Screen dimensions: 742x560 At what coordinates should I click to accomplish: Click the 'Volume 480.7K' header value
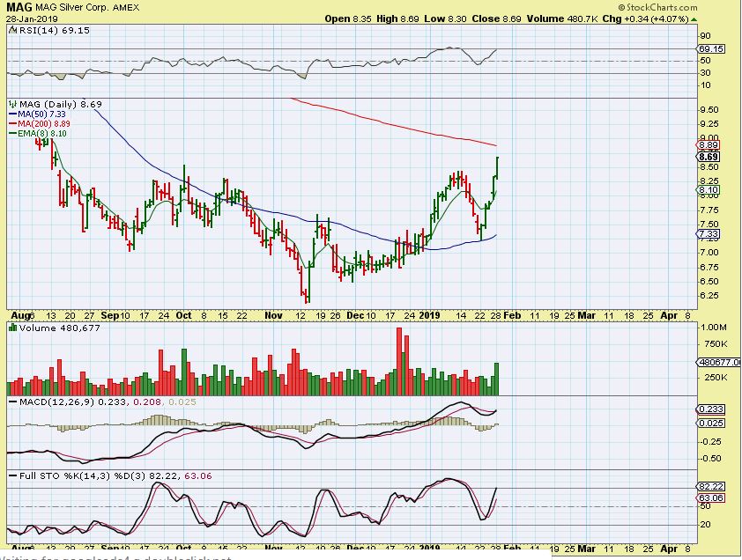(562, 18)
